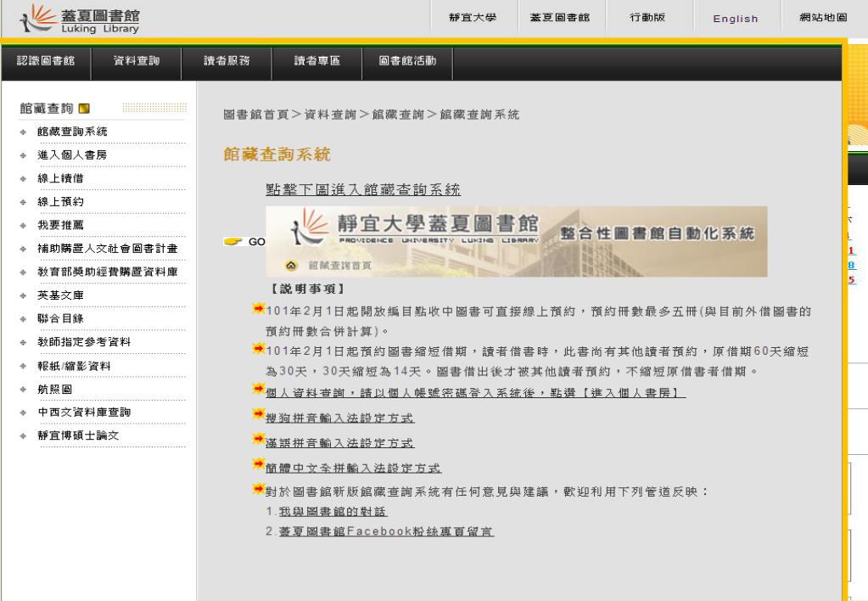
Task: Open 補助購置人文社會圖書計畫 in the sidebar
Action: tap(108, 249)
